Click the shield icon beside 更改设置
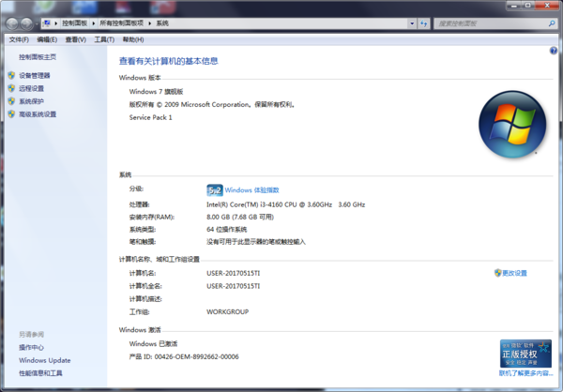The width and height of the screenshot is (563, 392). click(497, 273)
